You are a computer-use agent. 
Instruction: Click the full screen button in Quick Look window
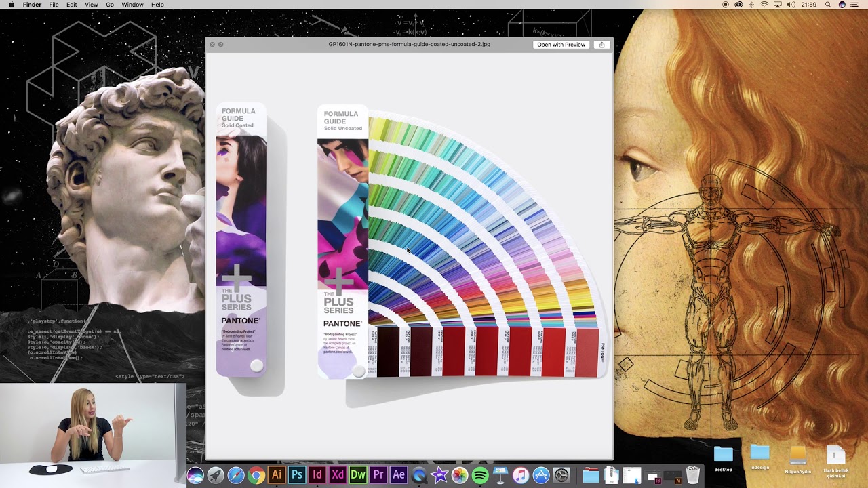coord(221,45)
